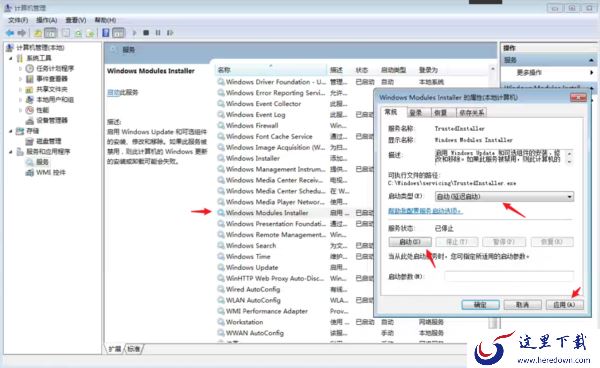The image size is (600, 368).
Task: Collapse the 服务和应用程序 tree node
Action: point(11,152)
